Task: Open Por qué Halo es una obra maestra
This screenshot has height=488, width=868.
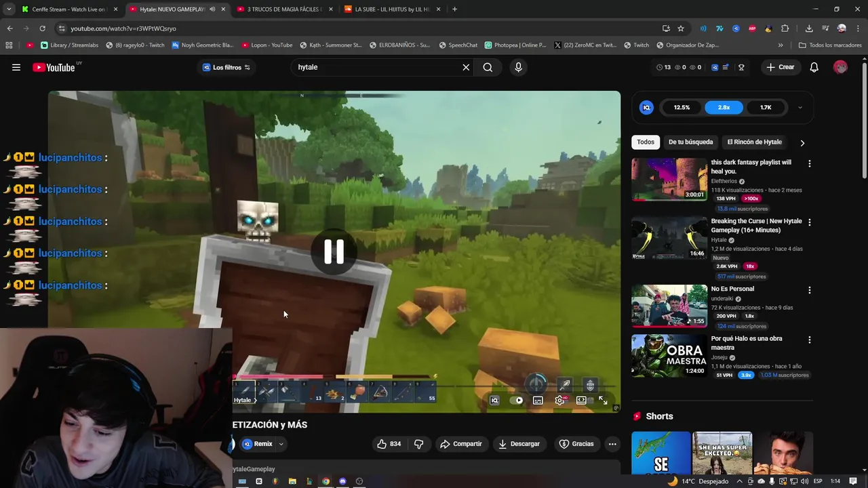Action: pos(747,343)
